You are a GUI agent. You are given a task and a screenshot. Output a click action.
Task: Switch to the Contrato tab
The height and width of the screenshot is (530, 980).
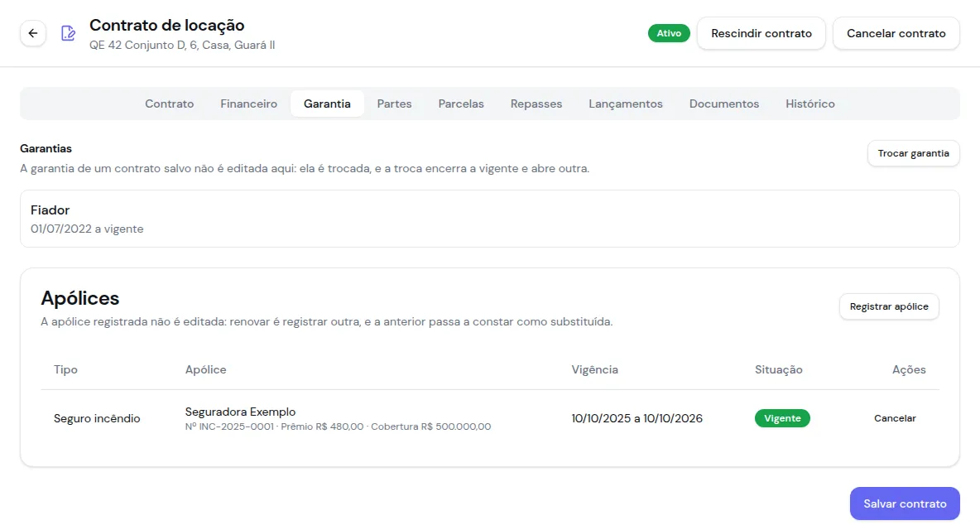pyautogui.click(x=170, y=104)
